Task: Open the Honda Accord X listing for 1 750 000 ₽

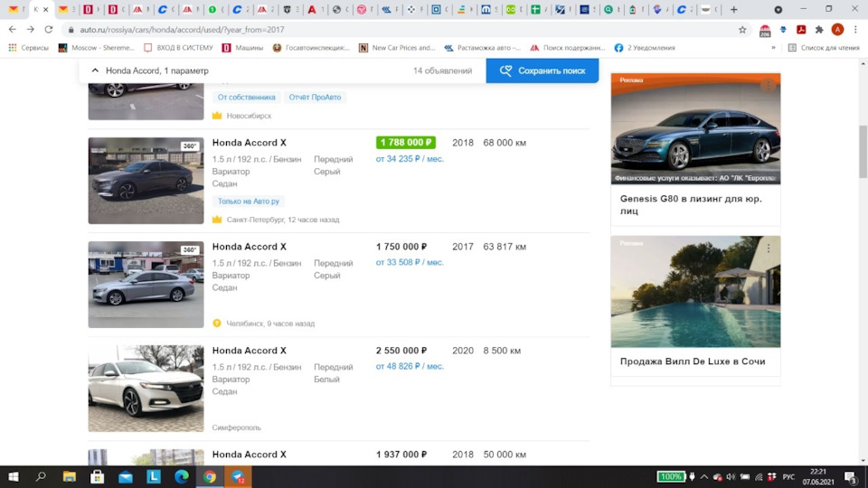Action: click(250, 247)
